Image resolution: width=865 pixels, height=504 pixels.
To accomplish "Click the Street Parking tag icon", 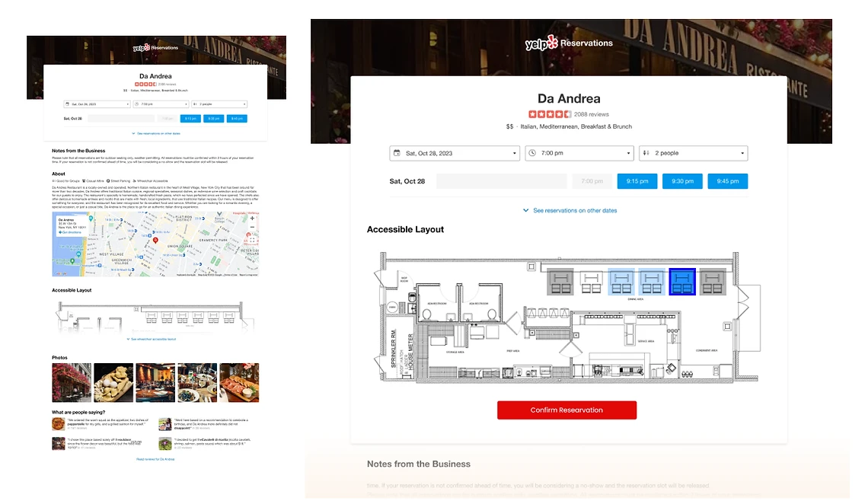I will click(x=108, y=181).
